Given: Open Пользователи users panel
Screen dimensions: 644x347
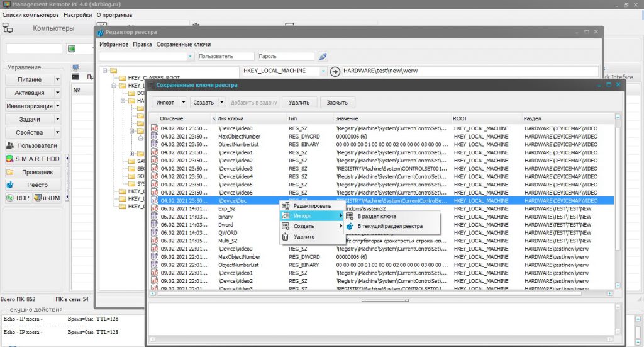Looking at the screenshot, I should click(33, 145).
